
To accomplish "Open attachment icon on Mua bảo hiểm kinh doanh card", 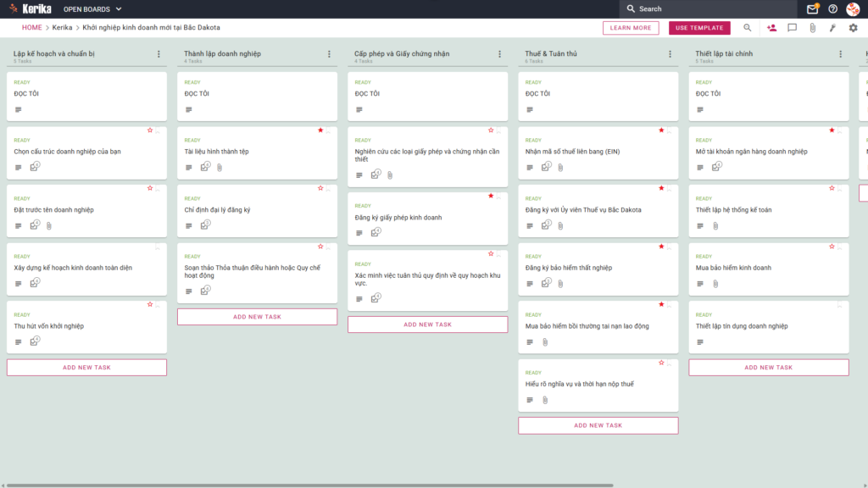I will (x=715, y=284).
